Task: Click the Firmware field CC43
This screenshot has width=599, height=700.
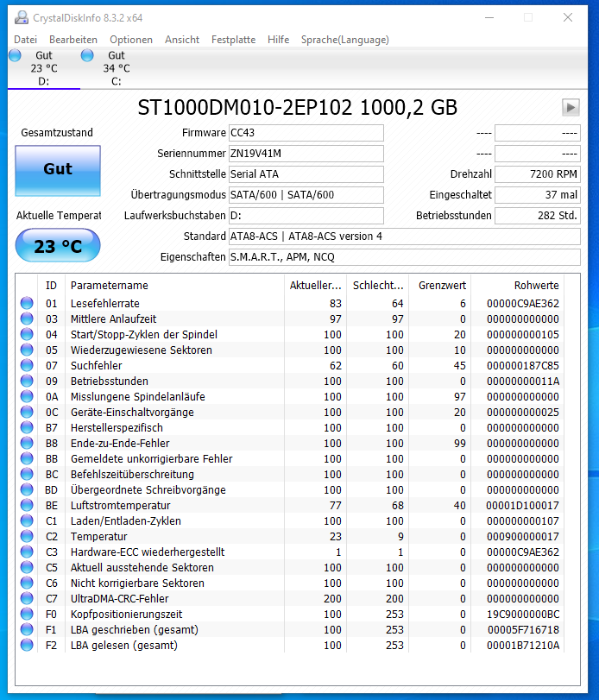Action: [306, 133]
